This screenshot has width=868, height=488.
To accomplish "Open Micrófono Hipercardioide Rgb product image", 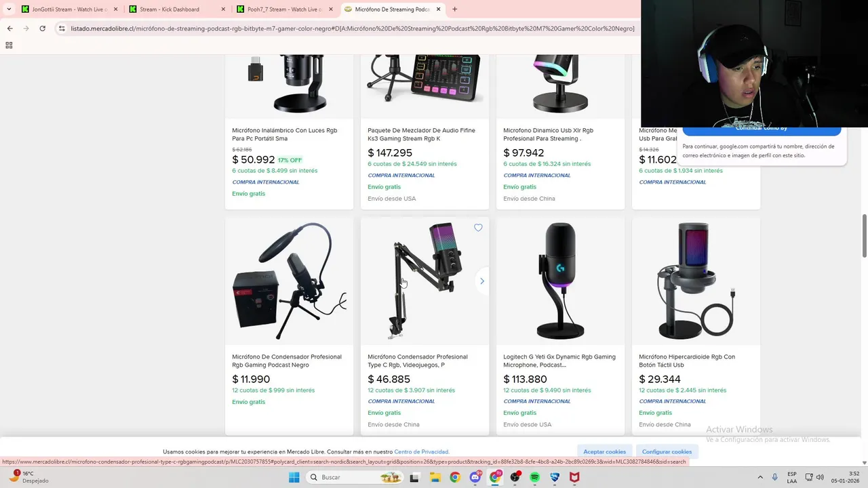I will [x=696, y=281].
